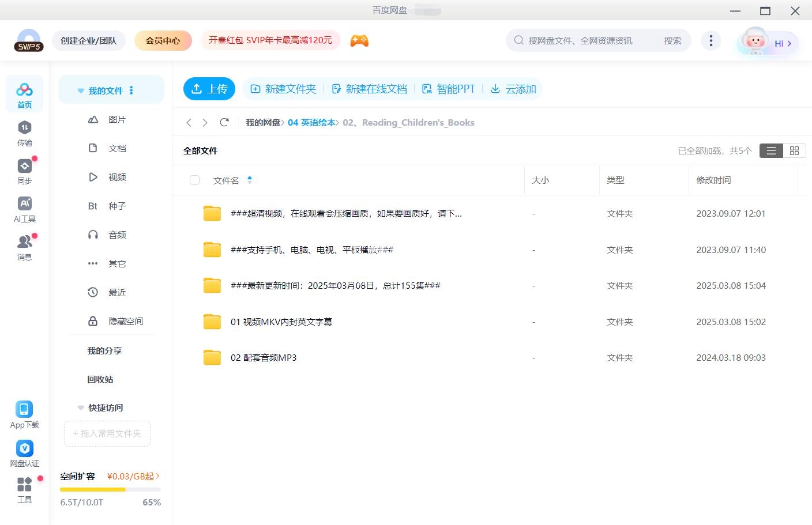The height and width of the screenshot is (525, 812).
Task: Open 网盘认证 from the left sidebar
Action: pyautogui.click(x=24, y=452)
